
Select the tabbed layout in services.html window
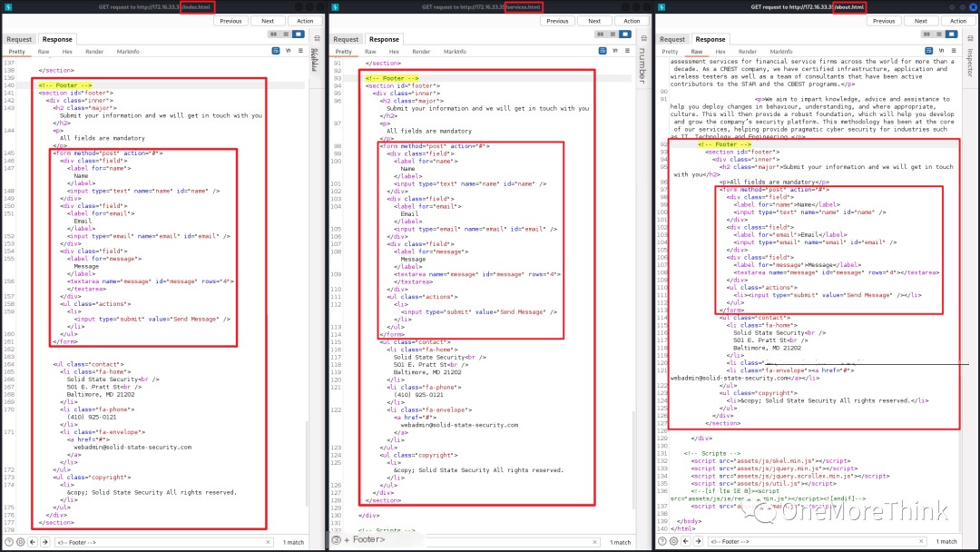pos(625,34)
